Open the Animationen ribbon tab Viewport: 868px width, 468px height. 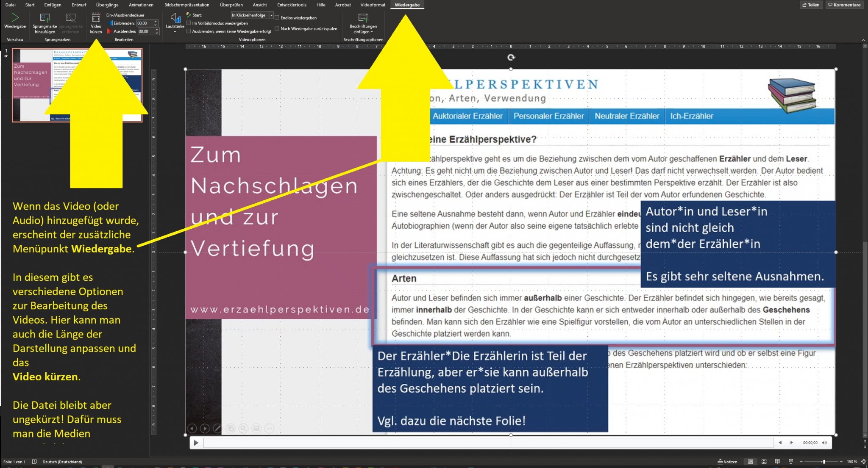tap(141, 5)
